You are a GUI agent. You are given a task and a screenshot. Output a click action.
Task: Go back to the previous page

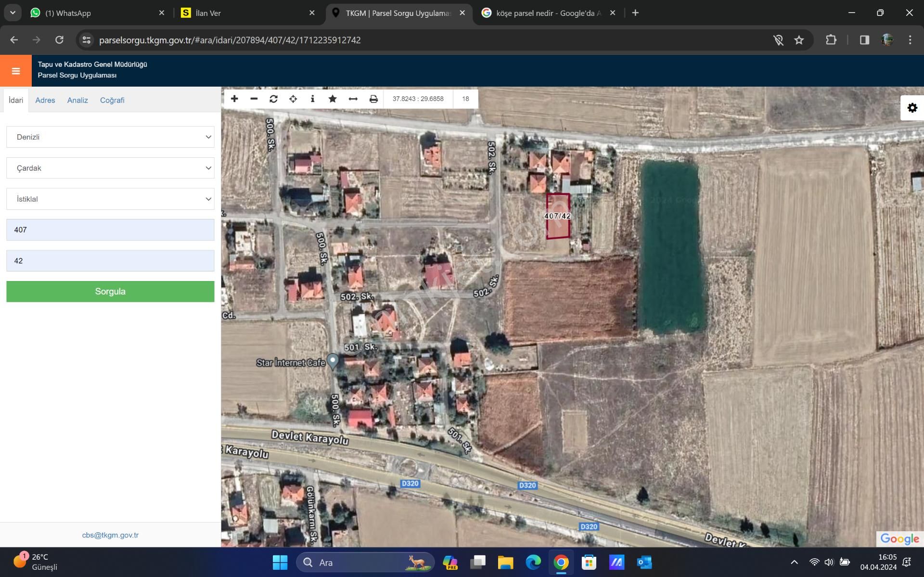(x=14, y=40)
